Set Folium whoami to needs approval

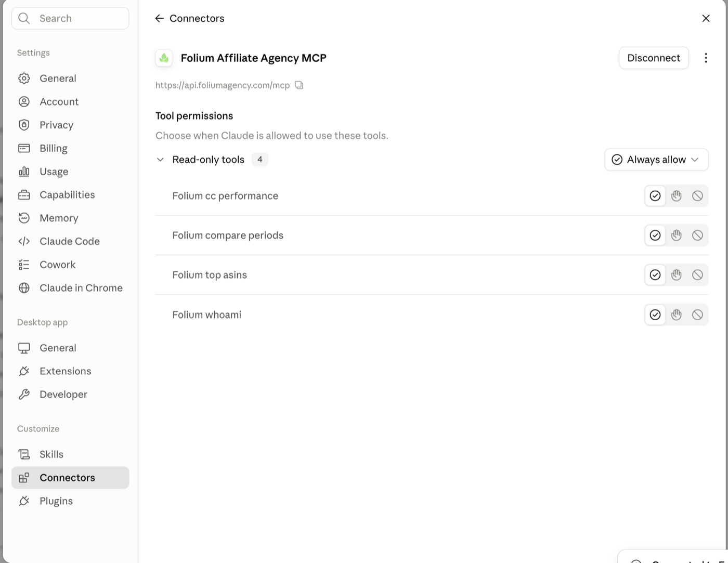pyautogui.click(x=677, y=315)
